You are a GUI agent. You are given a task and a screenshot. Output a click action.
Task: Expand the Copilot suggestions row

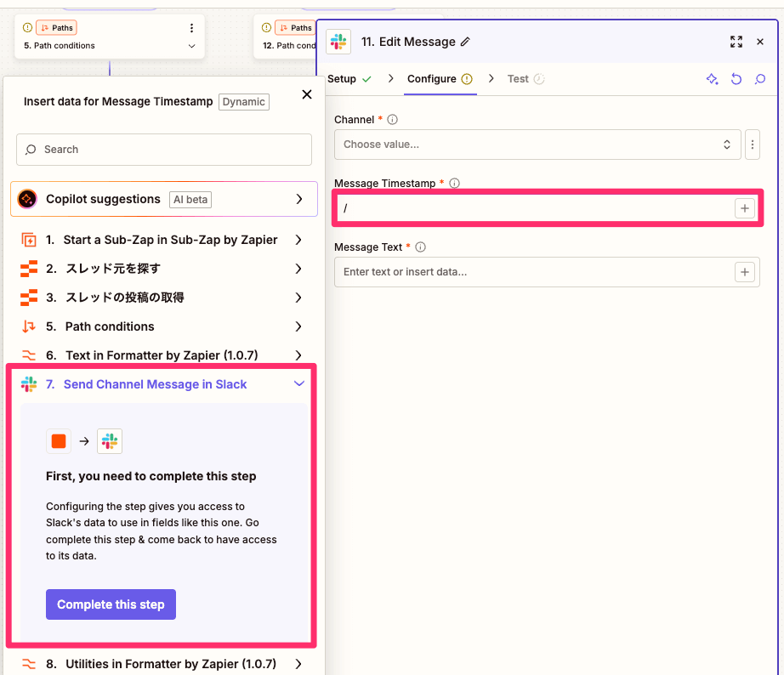298,199
